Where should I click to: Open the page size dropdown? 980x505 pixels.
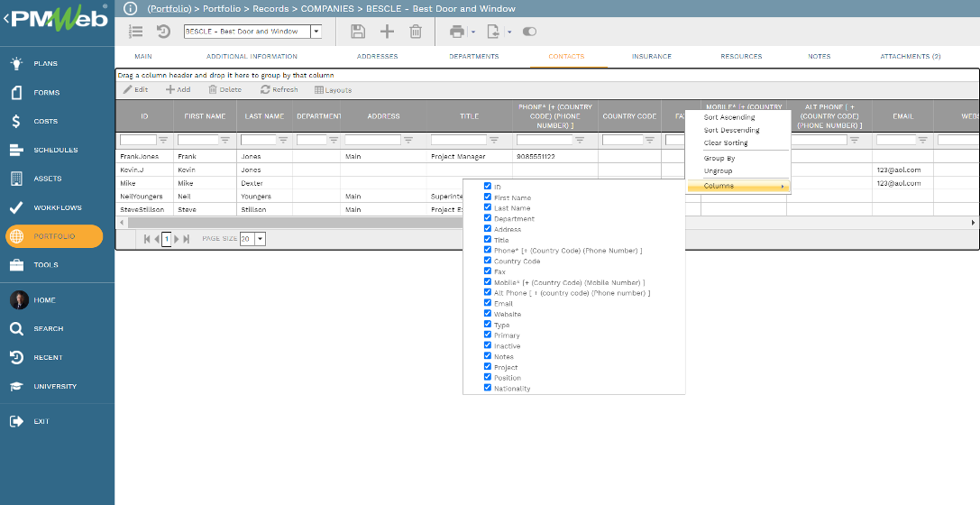point(260,239)
